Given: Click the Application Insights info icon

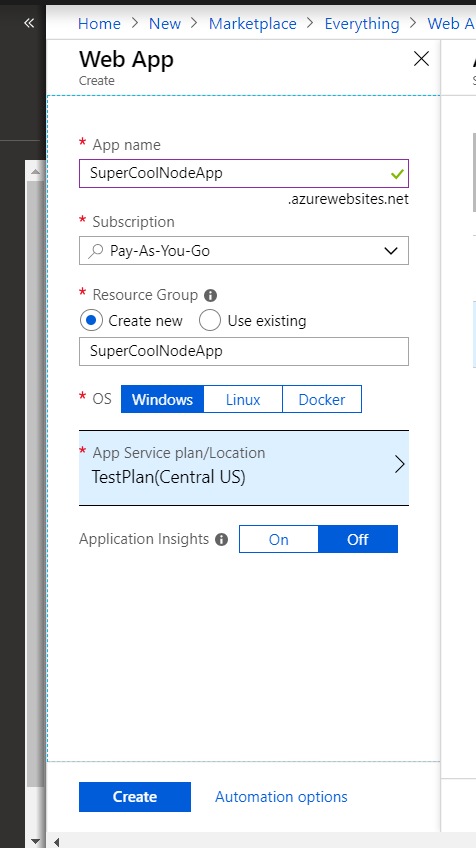Looking at the screenshot, I should [221, 539].
